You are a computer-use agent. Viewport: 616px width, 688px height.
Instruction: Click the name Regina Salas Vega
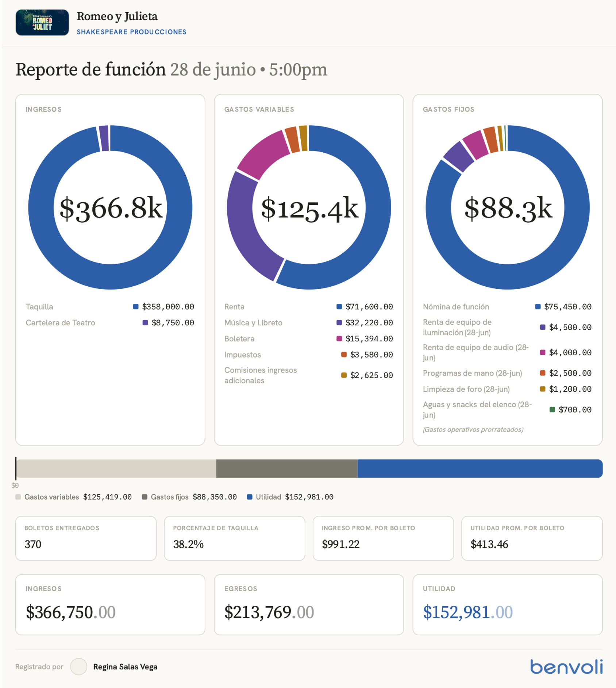(125, 667)
